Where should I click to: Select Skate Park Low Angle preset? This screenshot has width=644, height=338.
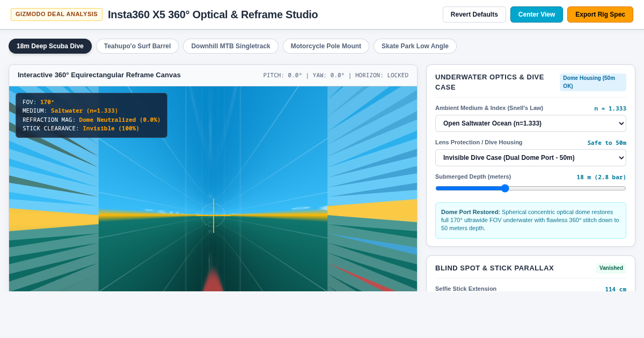click(415, 46)
